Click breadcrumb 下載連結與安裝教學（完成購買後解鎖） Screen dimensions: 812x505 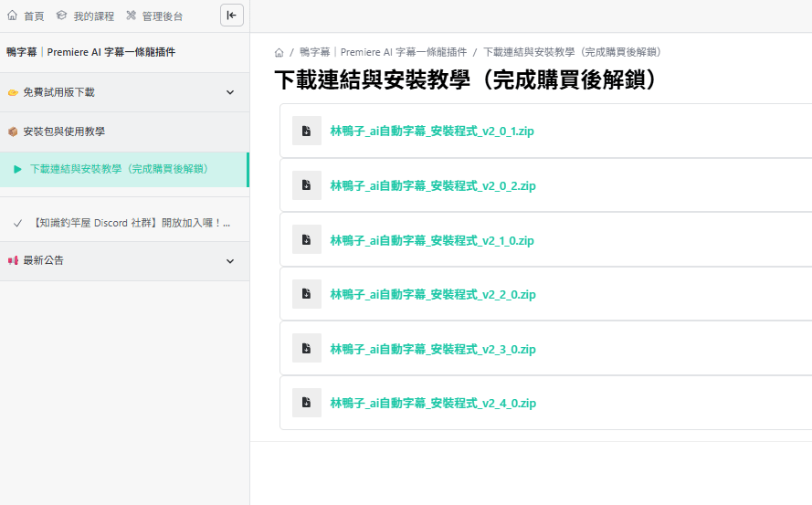click(572, 52)
